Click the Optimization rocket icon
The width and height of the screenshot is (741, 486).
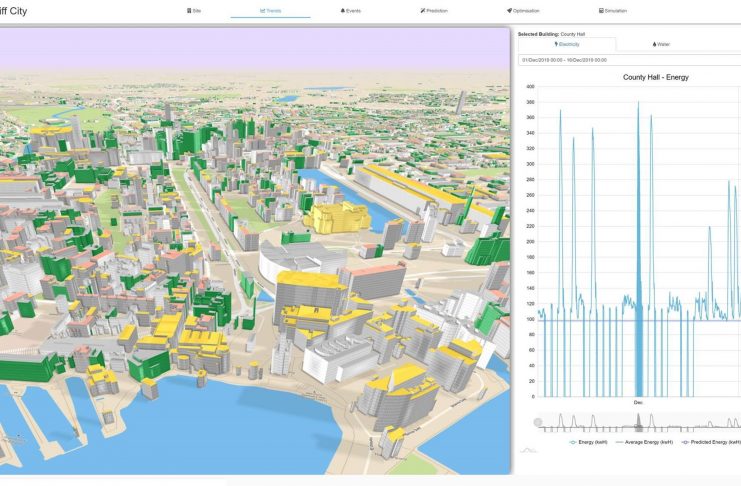coord(509,10)
